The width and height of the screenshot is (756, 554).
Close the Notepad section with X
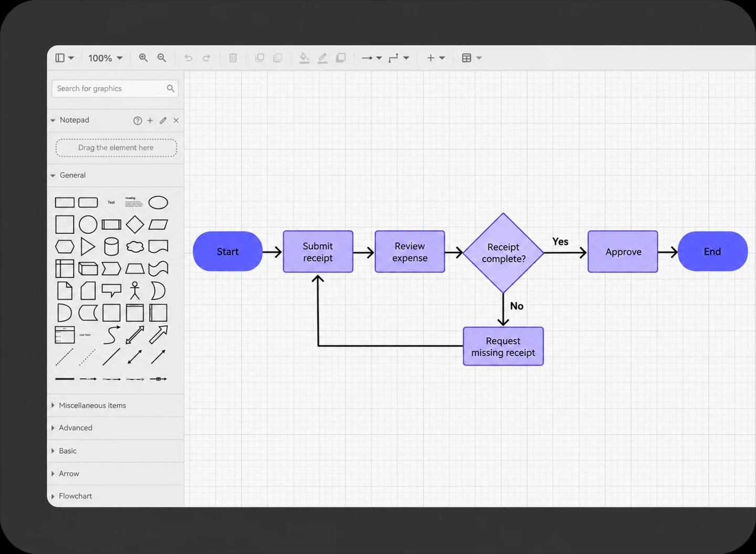[x=176, y=120]
